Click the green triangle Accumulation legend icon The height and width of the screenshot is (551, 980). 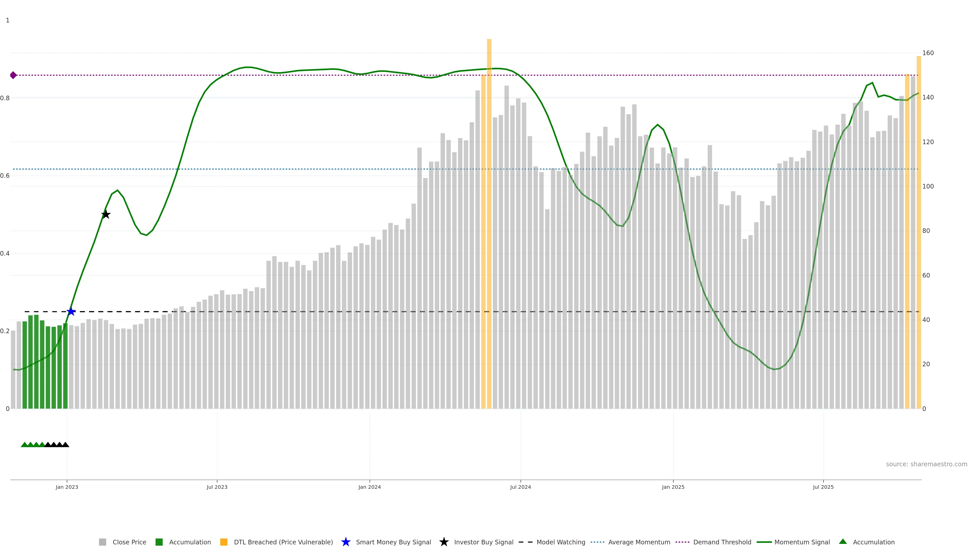click(x=843, y=542)
